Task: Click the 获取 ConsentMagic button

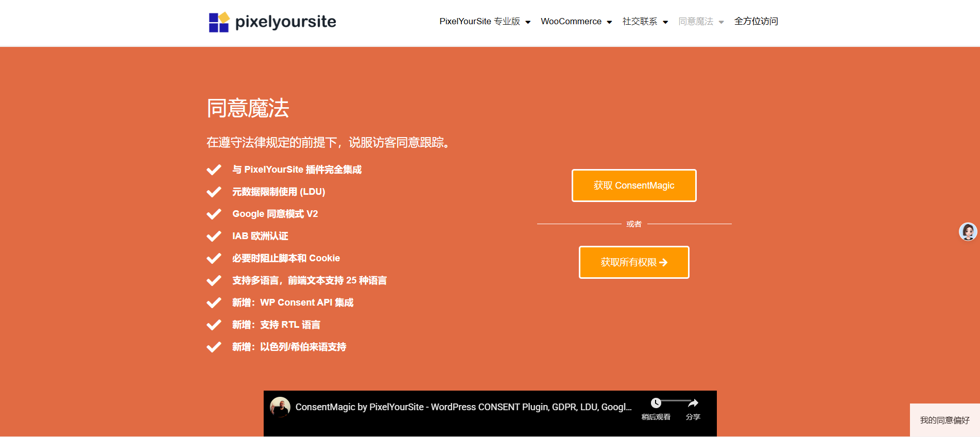Action: click(x=633, y=186)
